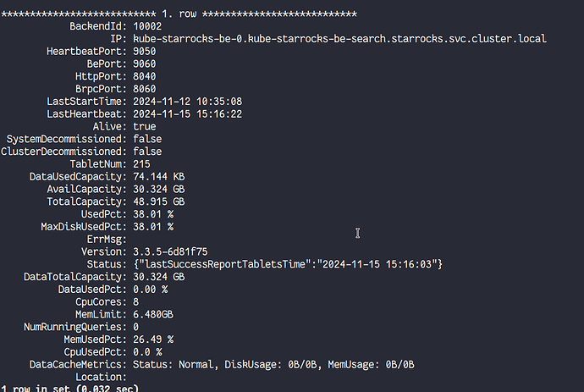The height and width of the screenshot is (392, 584).
Task: Click the BrpcPort value 8060
Action: pyautogui.click(x=144, y=89)
